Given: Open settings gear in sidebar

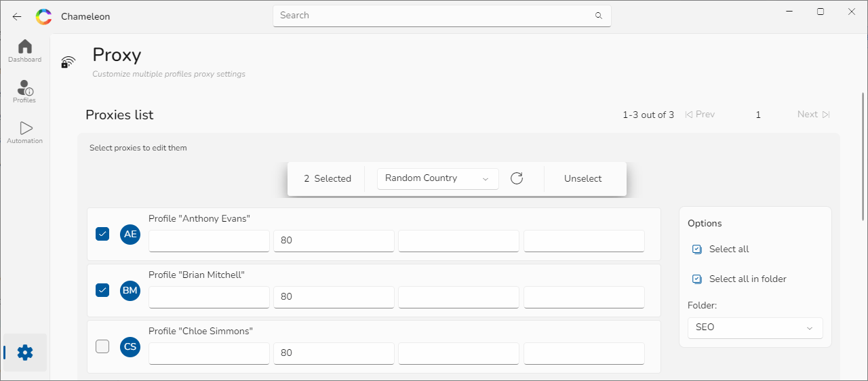Looking at the screenshot, I should click(25, 353).
